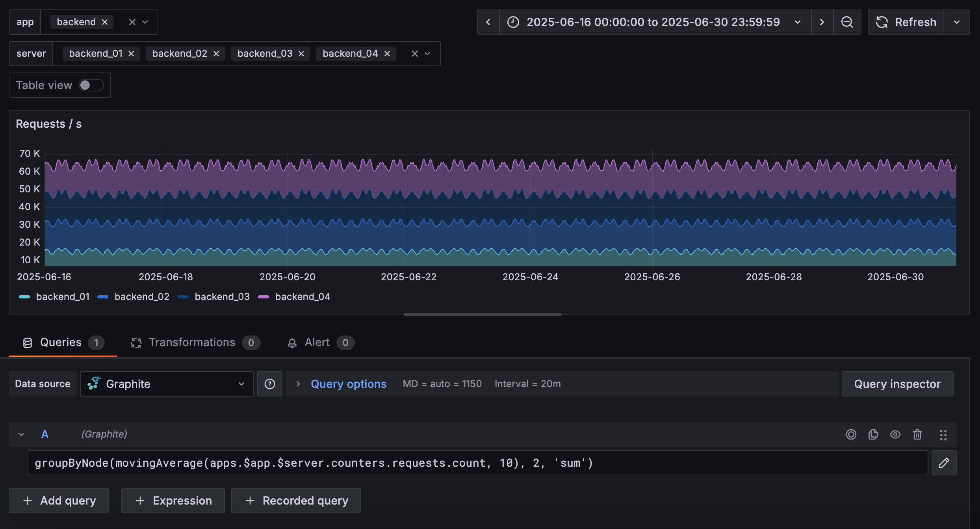Click the Query inspector button
The width and height of the screenshot is (980, 529).
pos(897,384)
